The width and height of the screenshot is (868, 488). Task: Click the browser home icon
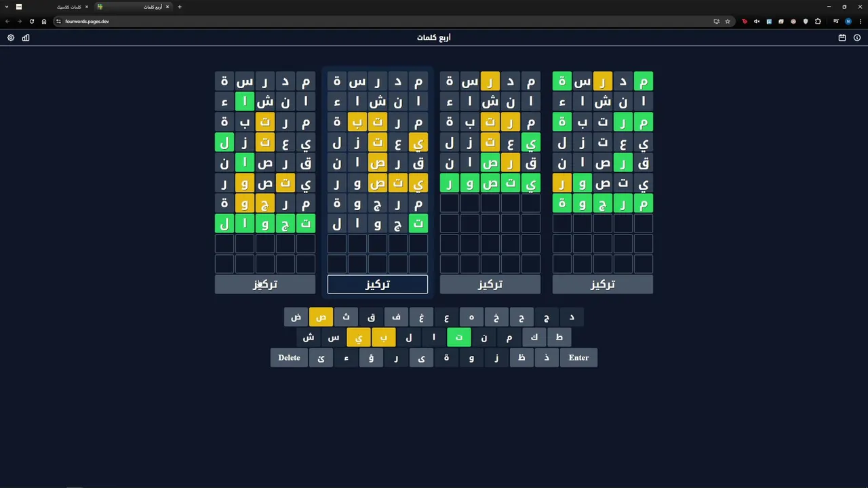[44, 21]
